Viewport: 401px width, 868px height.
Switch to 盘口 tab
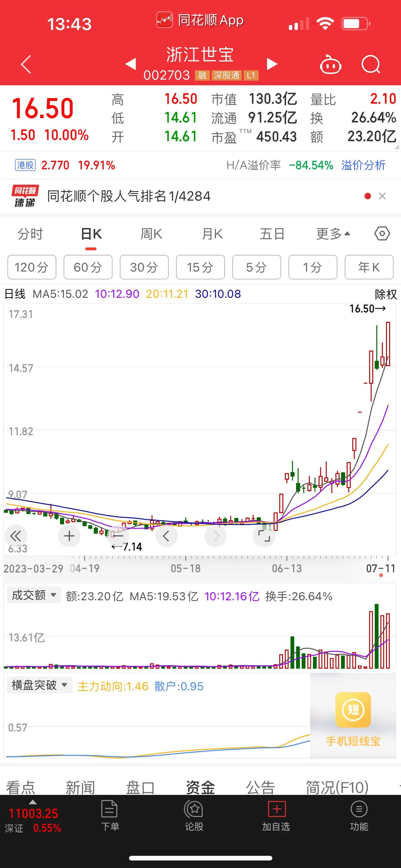pos(140,787)
